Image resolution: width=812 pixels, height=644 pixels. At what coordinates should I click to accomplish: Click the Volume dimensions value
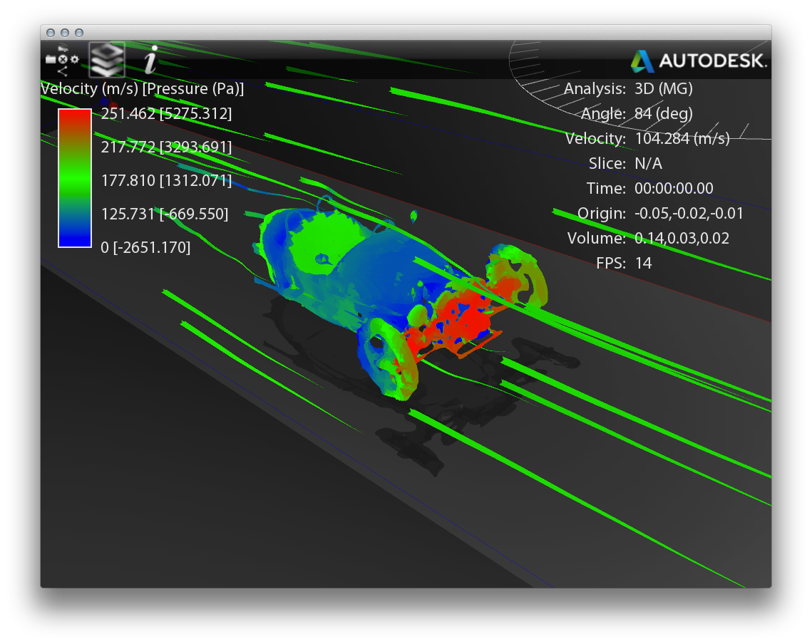tap(682, 239)
